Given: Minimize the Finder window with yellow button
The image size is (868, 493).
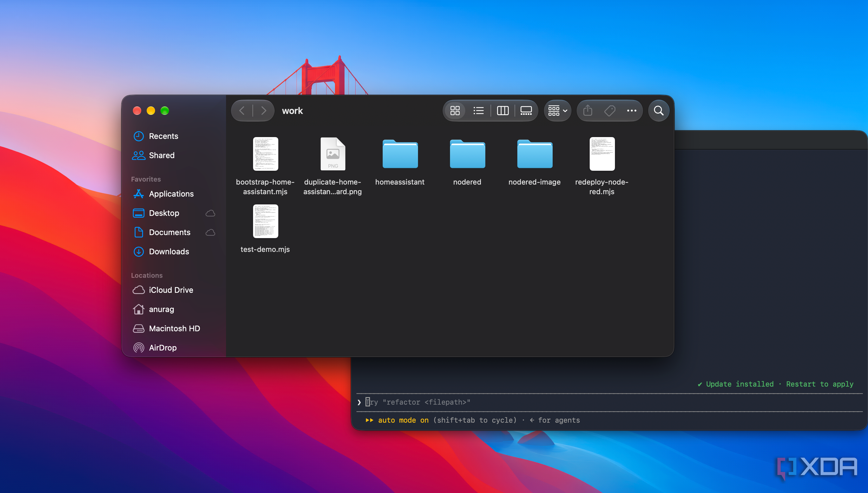Looking at the screenshot, I should [151, 111].
